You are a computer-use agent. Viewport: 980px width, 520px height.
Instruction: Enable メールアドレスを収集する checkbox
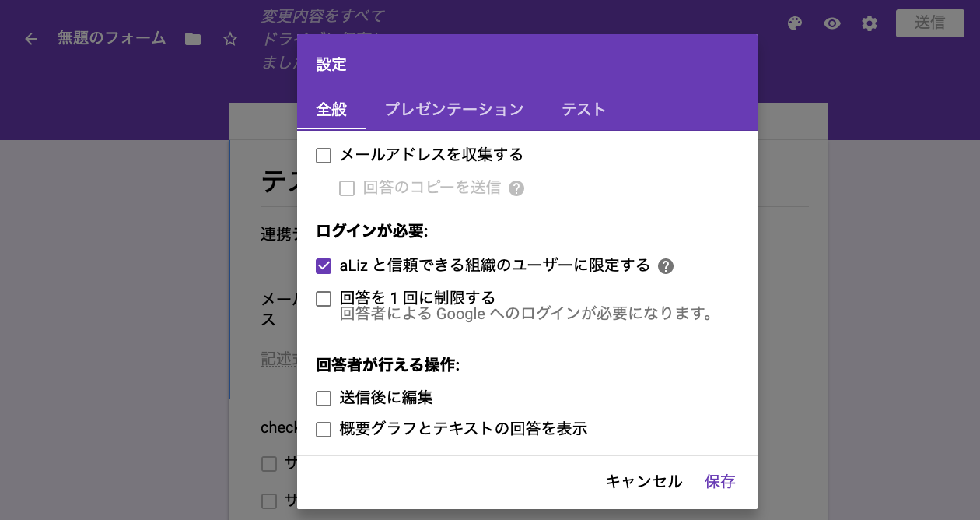pyautogui.click(x=324, y=155)
